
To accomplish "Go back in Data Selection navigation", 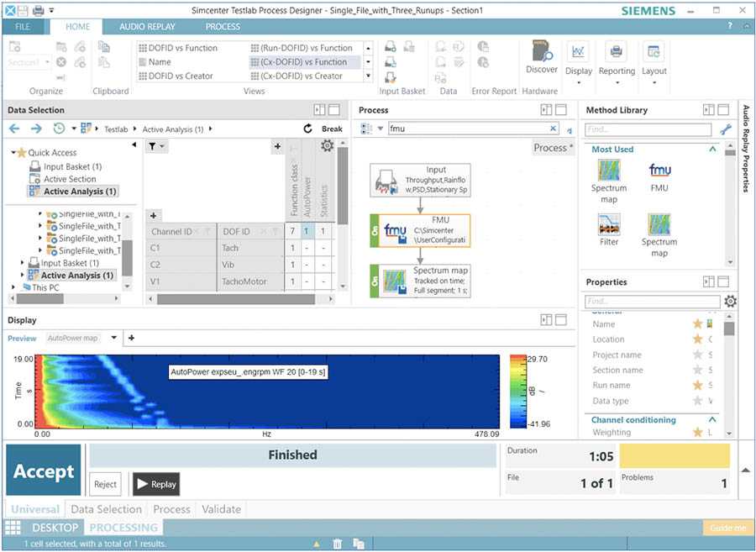I will [14, 129].
